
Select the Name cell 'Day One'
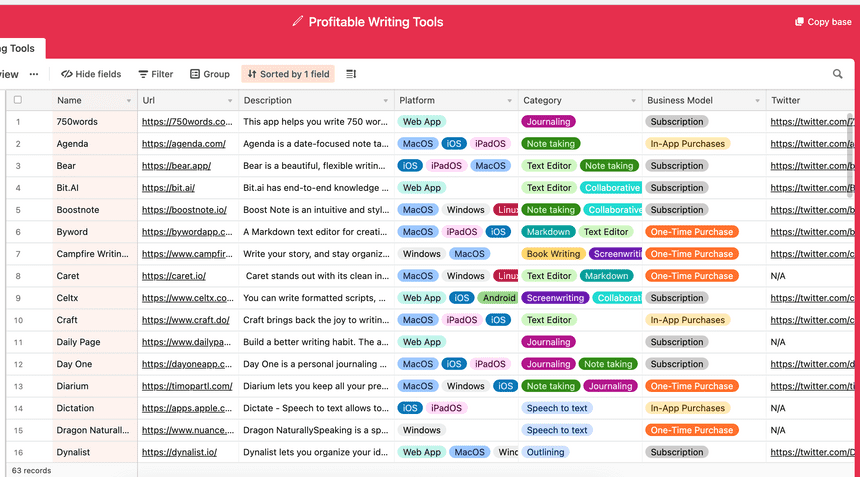click(x=94, y=364)
